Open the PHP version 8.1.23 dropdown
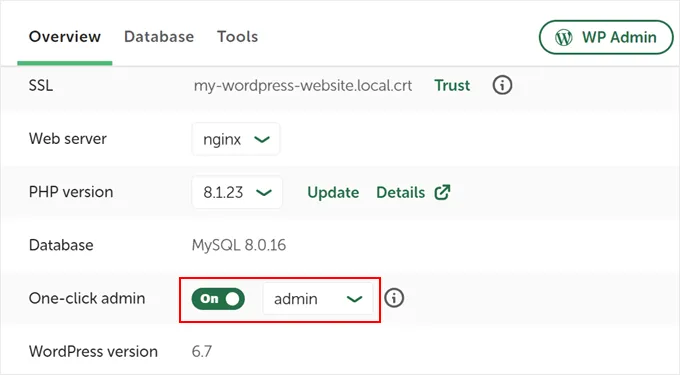Viewport: 680px width, 375px height. pos(237,192)
